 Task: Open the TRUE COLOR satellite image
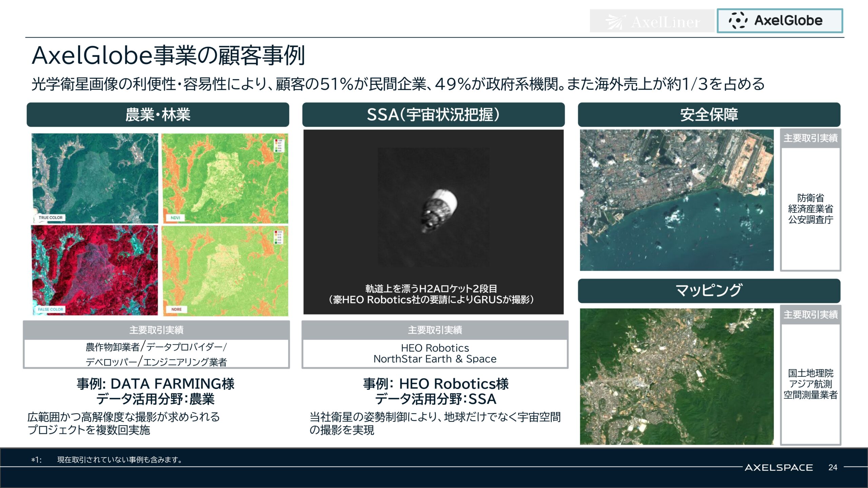click(x=95, y=178)
